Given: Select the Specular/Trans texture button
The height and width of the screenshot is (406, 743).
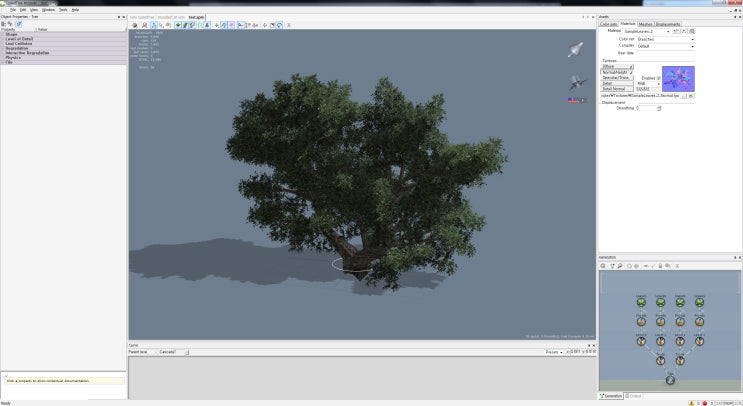Looking at the screenshot, I should coord(616,78).
